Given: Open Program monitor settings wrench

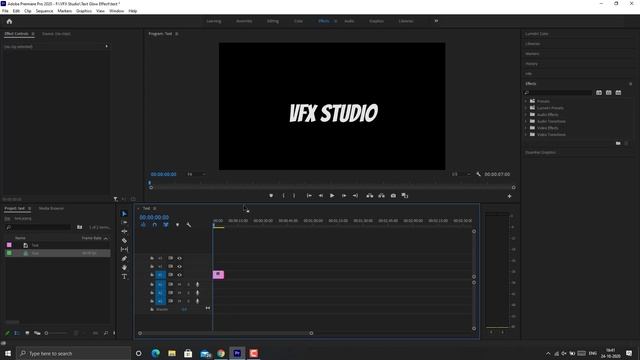Looking at the screenshot, I should tap(478, 174).
